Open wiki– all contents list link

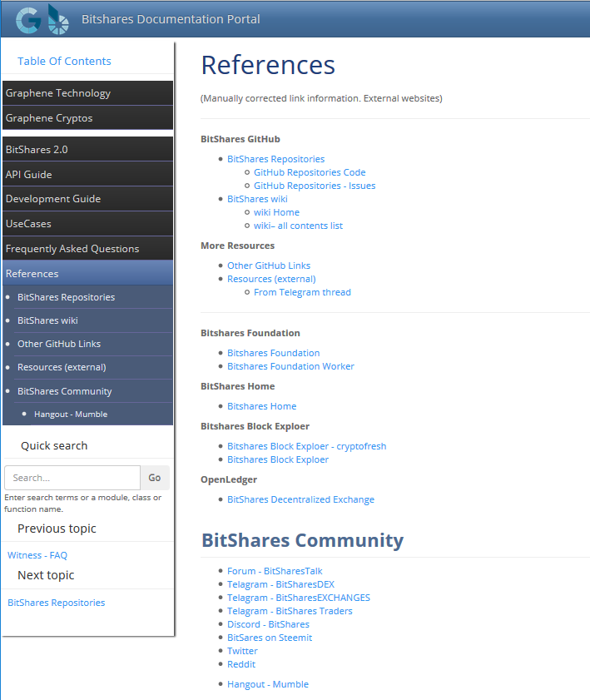tap(298, 226)
